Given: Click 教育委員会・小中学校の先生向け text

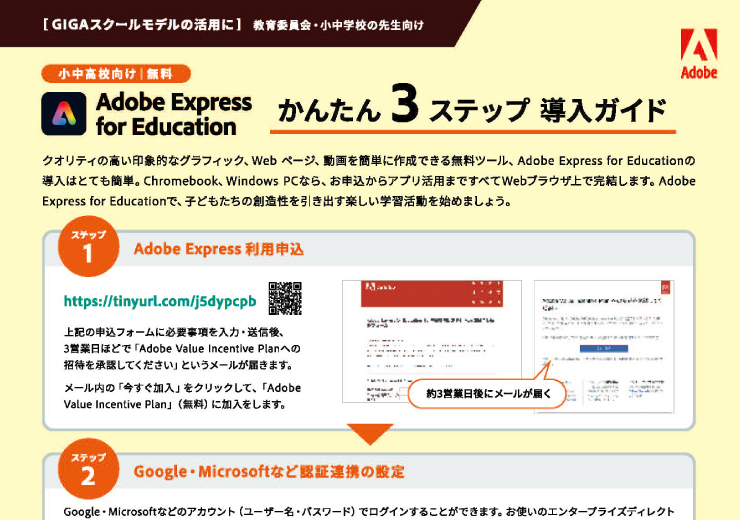Looking at the screenshot, I should pyautogui.click(x=338, y=25).
